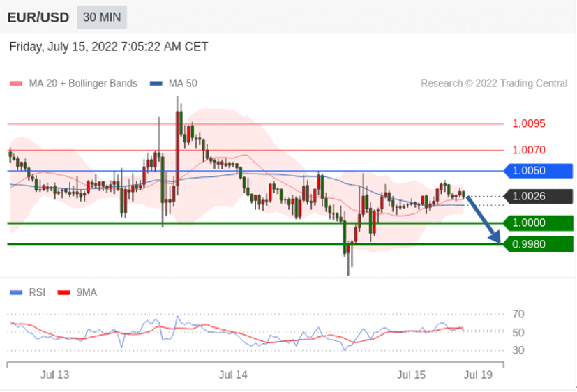Toggle the '9MA' legend label
This screenshot has width=577, height=392.
(87, 293)
